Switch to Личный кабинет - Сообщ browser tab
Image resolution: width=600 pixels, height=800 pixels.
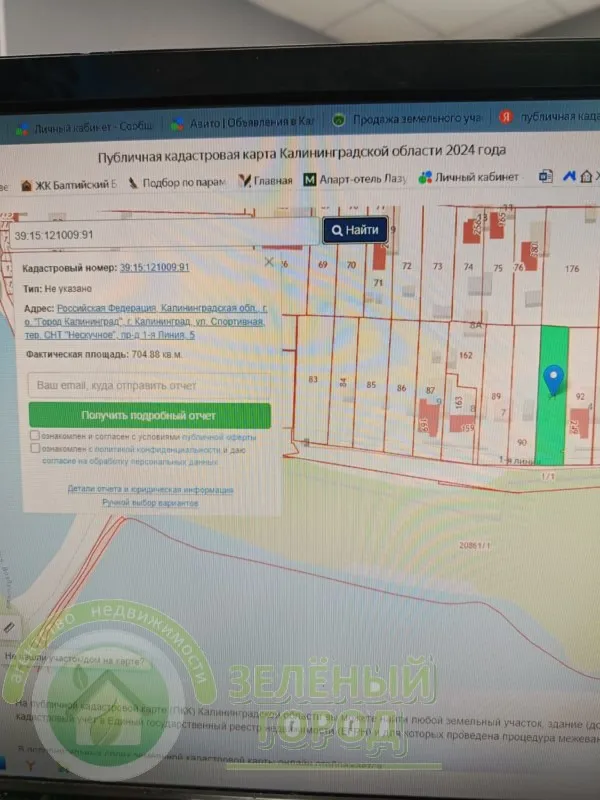click(84, 128)
